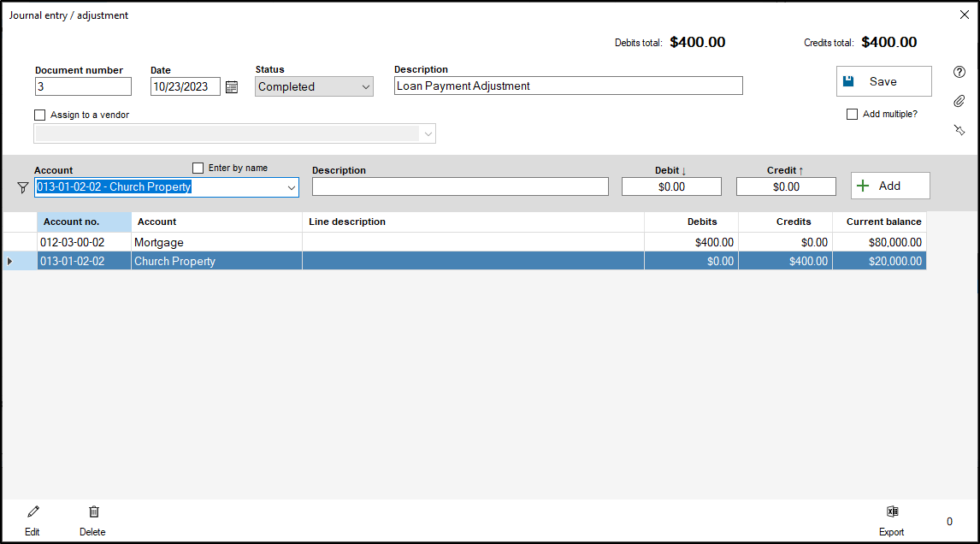Click the Document number field
980x544 pixels.
tap(83, 86)
